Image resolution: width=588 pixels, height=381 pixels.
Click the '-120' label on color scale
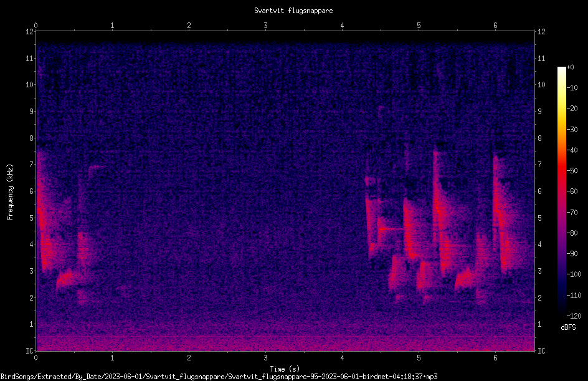[x=574, y=316]
